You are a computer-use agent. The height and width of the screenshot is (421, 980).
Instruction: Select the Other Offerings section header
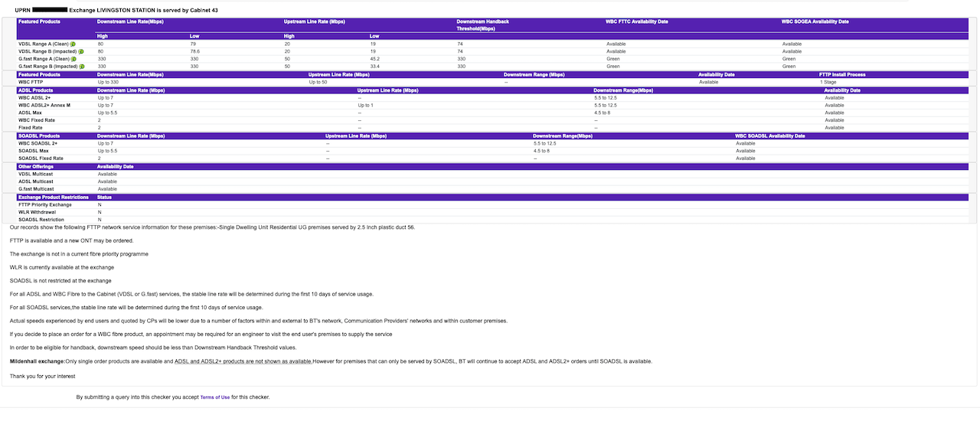click(36, 167)
